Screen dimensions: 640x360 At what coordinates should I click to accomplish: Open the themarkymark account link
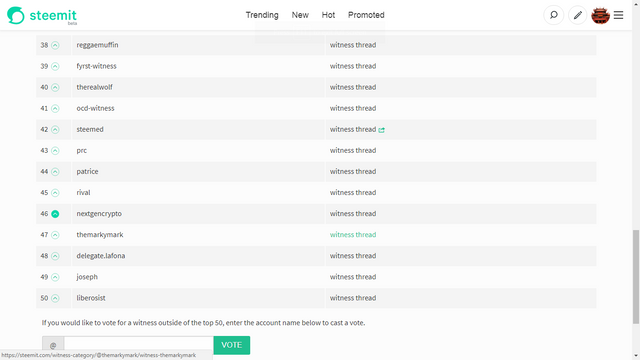pyautogui.click(x=100, y=235)
